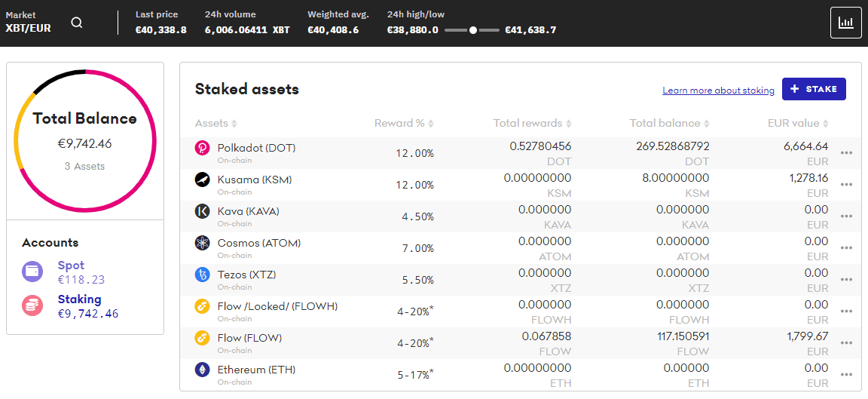The width and height of the screenshot is (868, 399).
Task: Click Polkadot total balance 269.52868792
Action: [673, 147]
